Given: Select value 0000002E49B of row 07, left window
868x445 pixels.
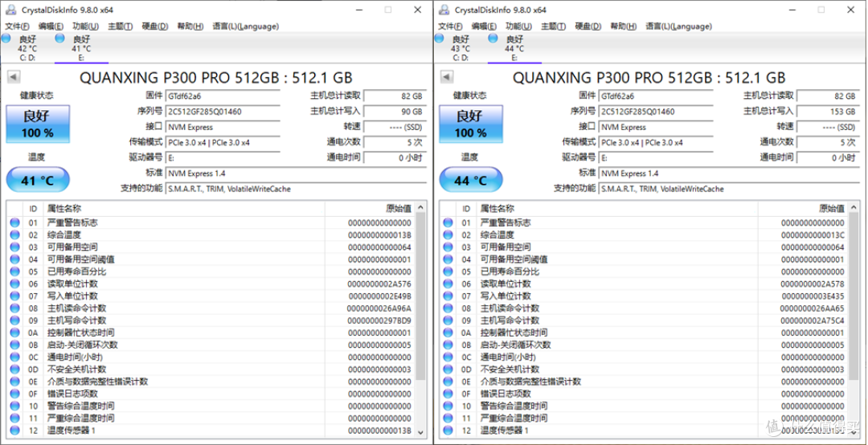Looking at the screenshot, I should click(379, 296).
